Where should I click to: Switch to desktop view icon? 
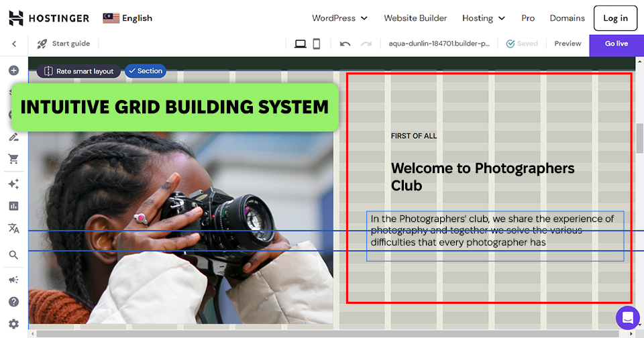pyautogui.click(x=301, y=44)
